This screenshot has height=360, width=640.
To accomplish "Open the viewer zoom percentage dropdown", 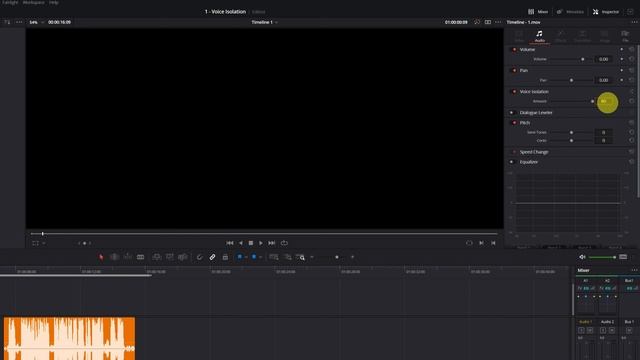I will click(x=36, y=22).
